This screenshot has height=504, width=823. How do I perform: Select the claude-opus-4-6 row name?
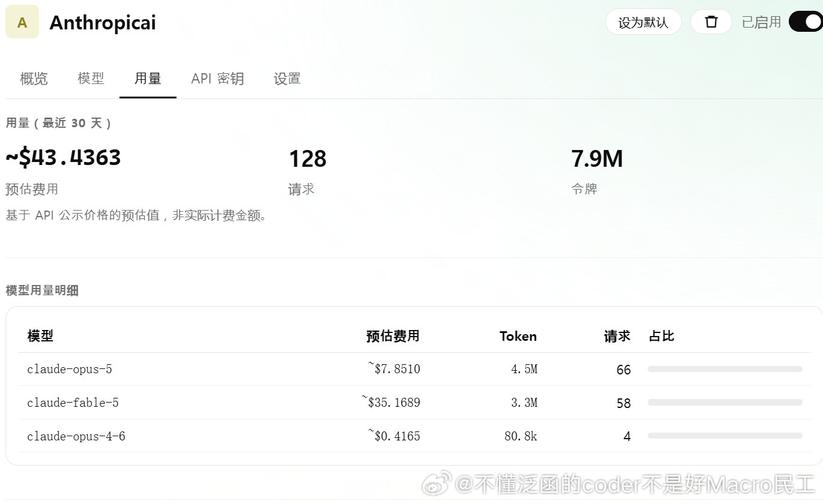76,436
